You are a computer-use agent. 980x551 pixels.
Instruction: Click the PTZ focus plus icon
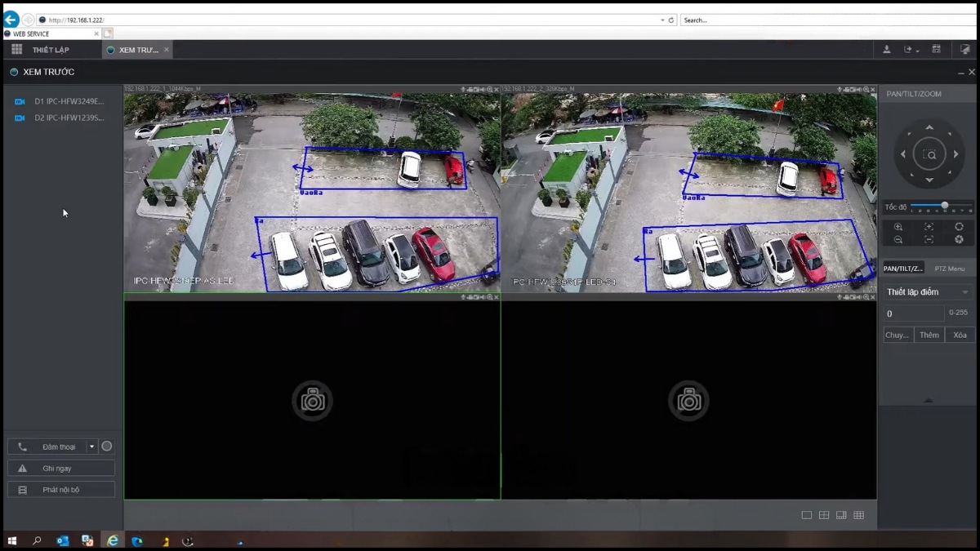pyautogui.click(x=929, y=226)
